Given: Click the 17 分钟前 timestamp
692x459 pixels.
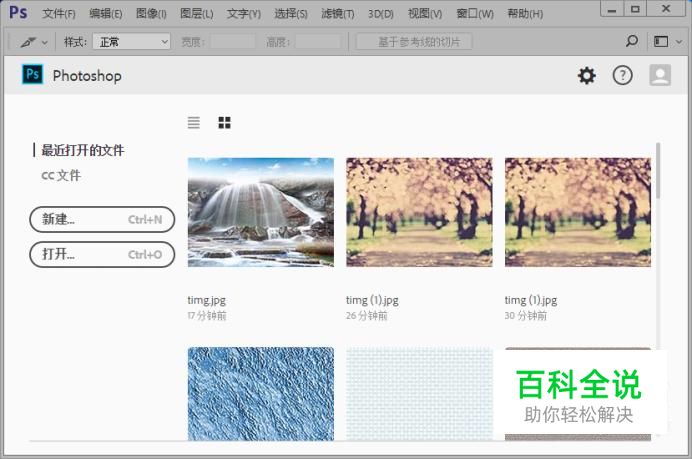Looking at the screenshot, I should 207,316.
